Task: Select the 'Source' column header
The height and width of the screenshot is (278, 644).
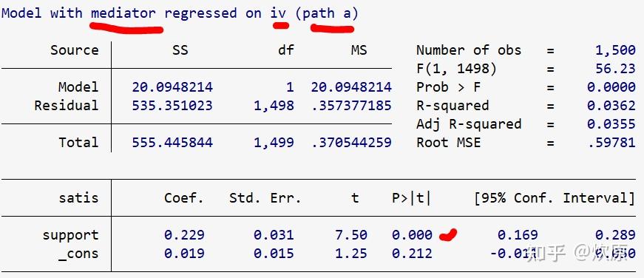Action: pyautogui.click(x=75, y=50)
